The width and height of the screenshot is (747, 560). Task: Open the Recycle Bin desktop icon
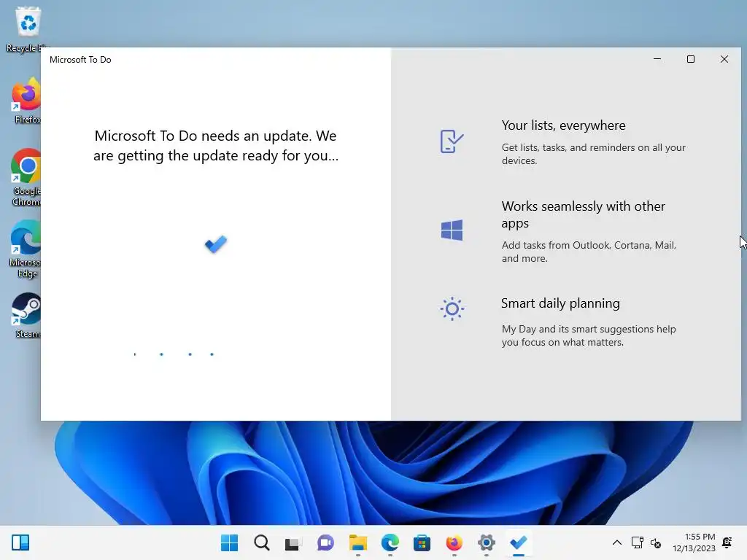(x=28, y=29)
